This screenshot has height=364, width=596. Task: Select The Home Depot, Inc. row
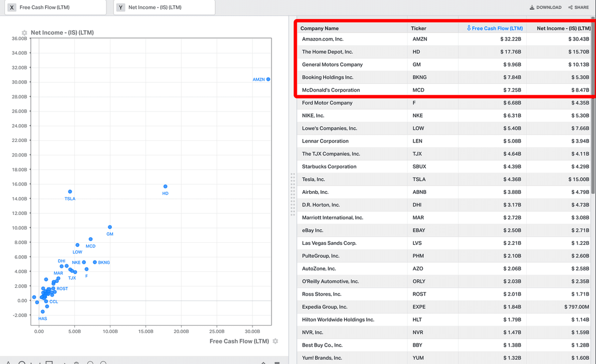point(444,52)
